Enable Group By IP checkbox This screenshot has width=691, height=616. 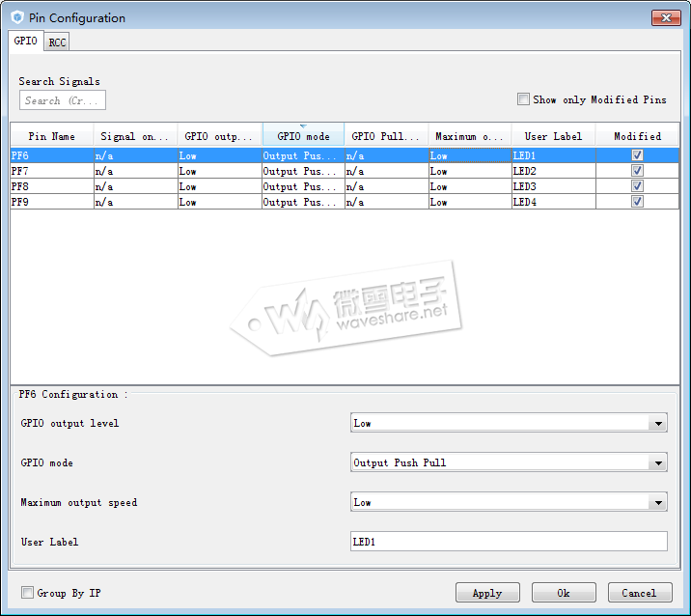pos(28,593)
